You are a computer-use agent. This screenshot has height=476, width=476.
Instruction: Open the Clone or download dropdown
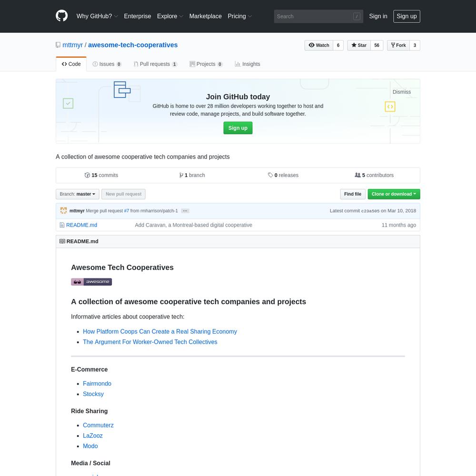click(394, 194)
